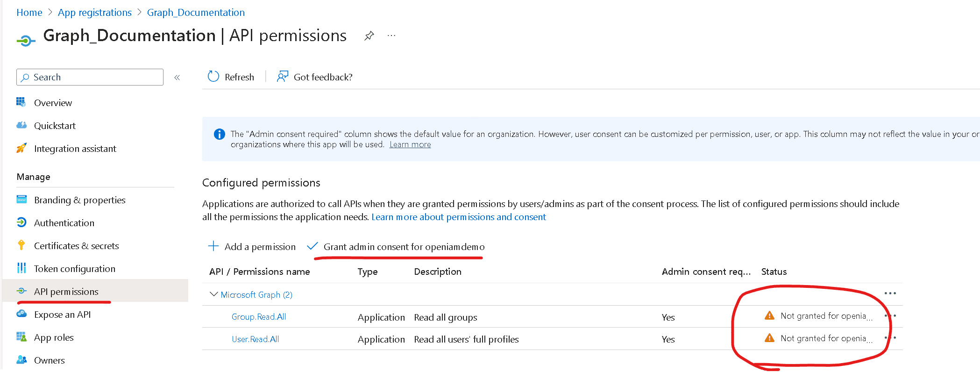Open the Overview page
The image size is (980, 372).
53,103
